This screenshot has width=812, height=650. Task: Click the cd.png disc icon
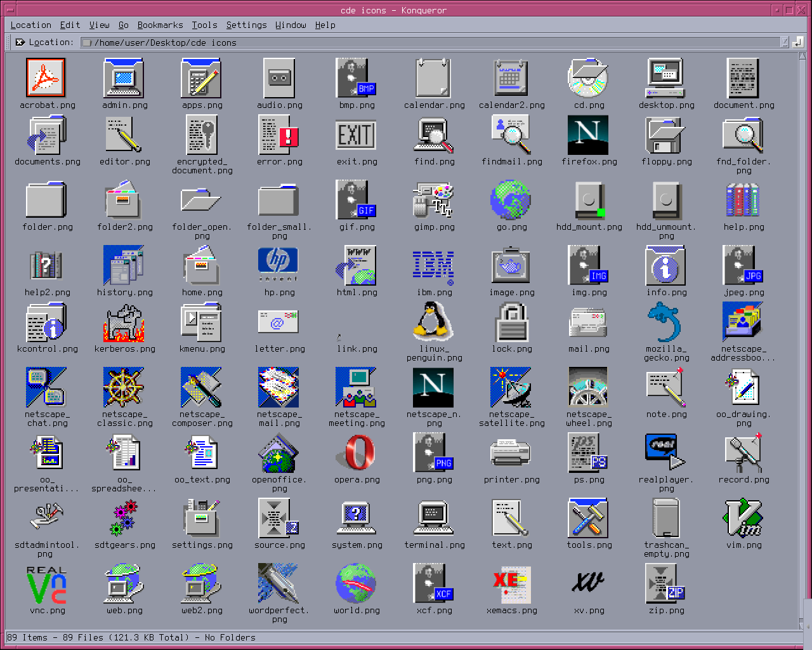(x=588, y=78)
